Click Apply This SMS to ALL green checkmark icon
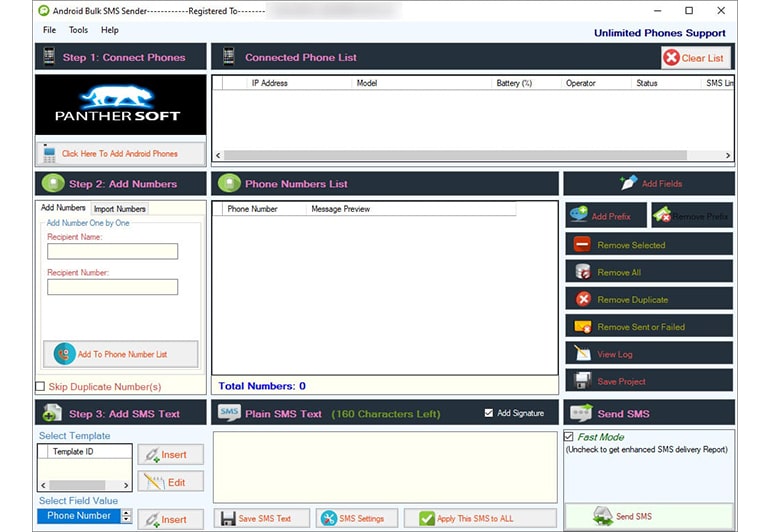Viewport: 770px width, 532px height. point(427,518)
